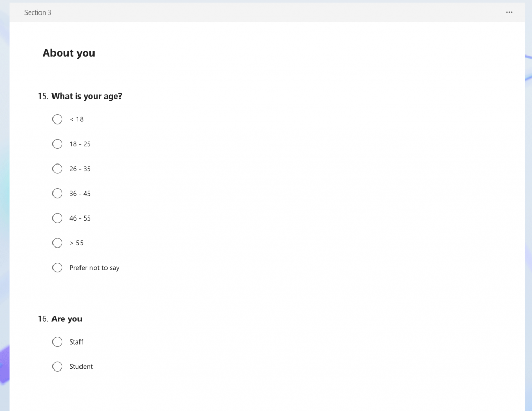Screen dimensions: 532x411
Task: Choose the '18 - 25' age option
Action: [x=57, y=144]
